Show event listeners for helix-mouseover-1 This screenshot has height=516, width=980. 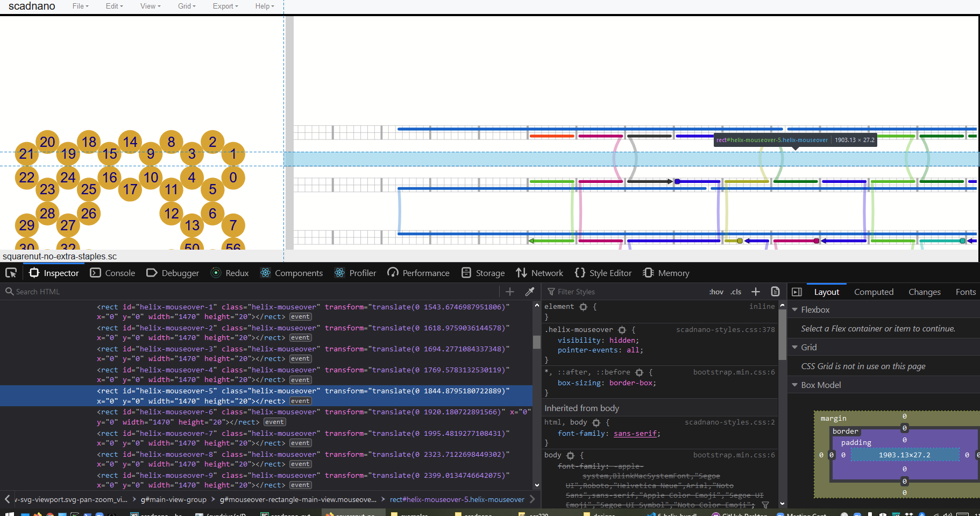pyautogui.click(x=300, y=317)
